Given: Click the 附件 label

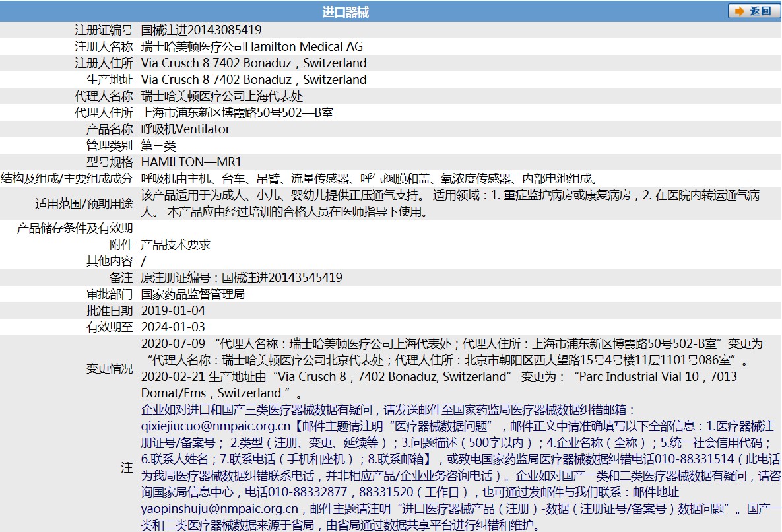Looking at the screenshot, I should 121,244.
